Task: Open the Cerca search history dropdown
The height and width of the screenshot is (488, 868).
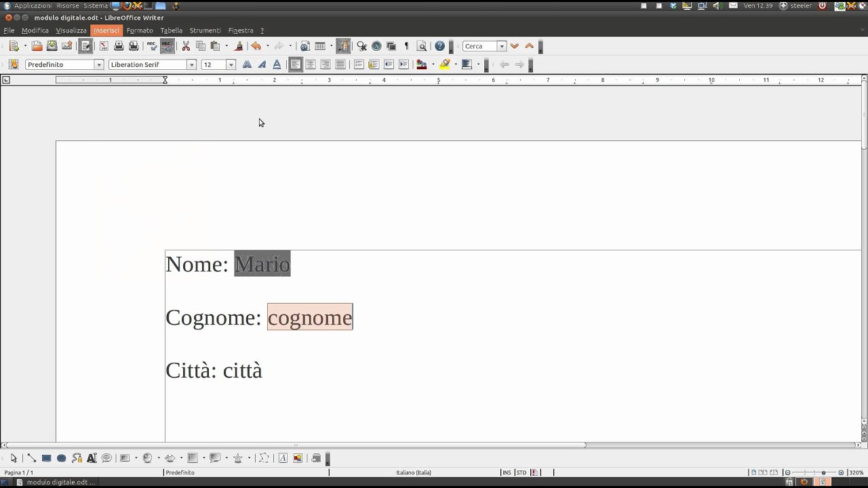Action: [x=502, y=46]
